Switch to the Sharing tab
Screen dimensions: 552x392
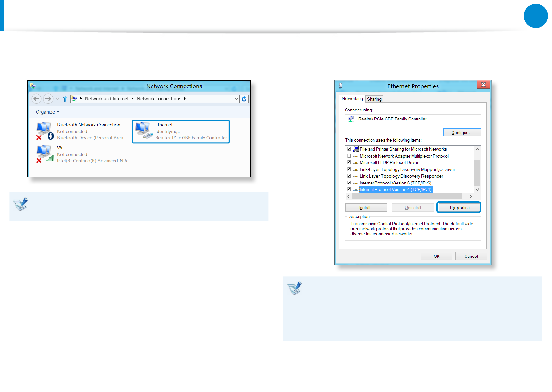pyautogui.click(x=374, y=99)
